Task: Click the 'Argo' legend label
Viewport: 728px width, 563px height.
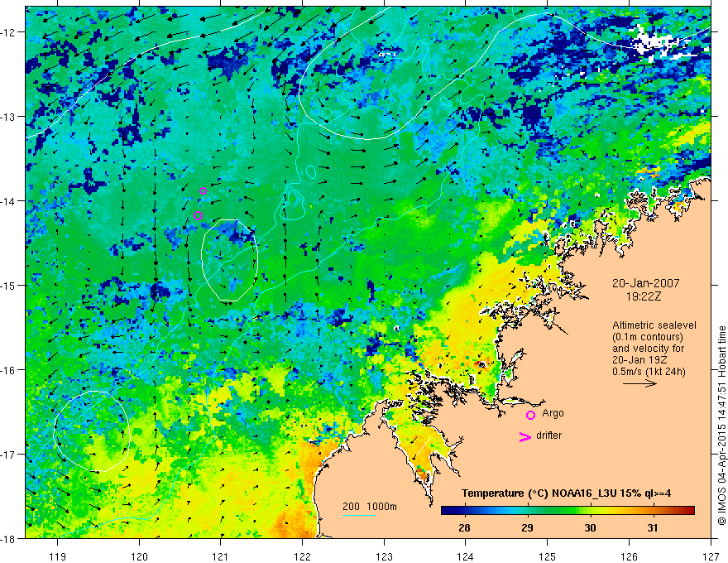Action: click(553, 413)
